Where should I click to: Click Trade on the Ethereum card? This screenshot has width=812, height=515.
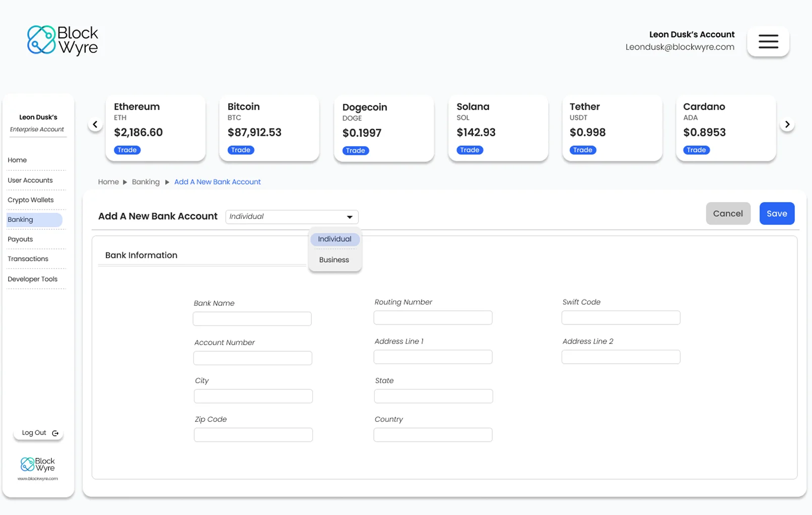[x=127, y=150]
